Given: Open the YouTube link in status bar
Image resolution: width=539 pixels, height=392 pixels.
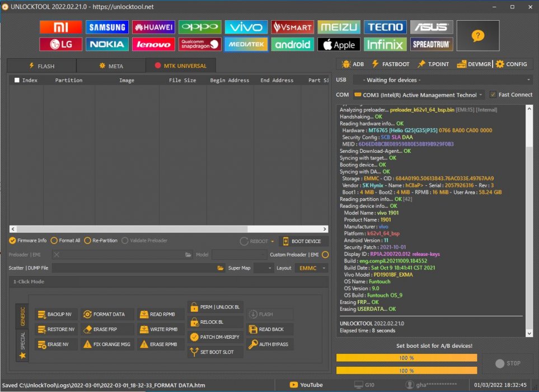Looking at the screenshot, I should (306, 385).
